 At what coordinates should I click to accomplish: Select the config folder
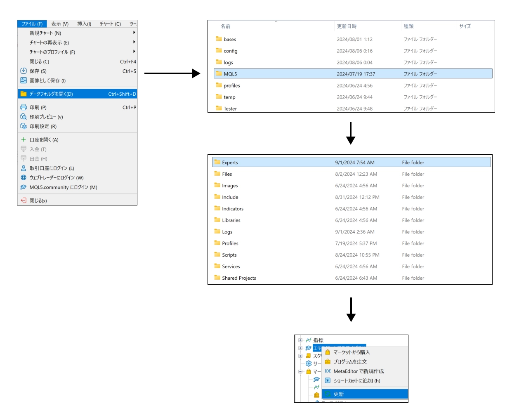tap(353, 51)
